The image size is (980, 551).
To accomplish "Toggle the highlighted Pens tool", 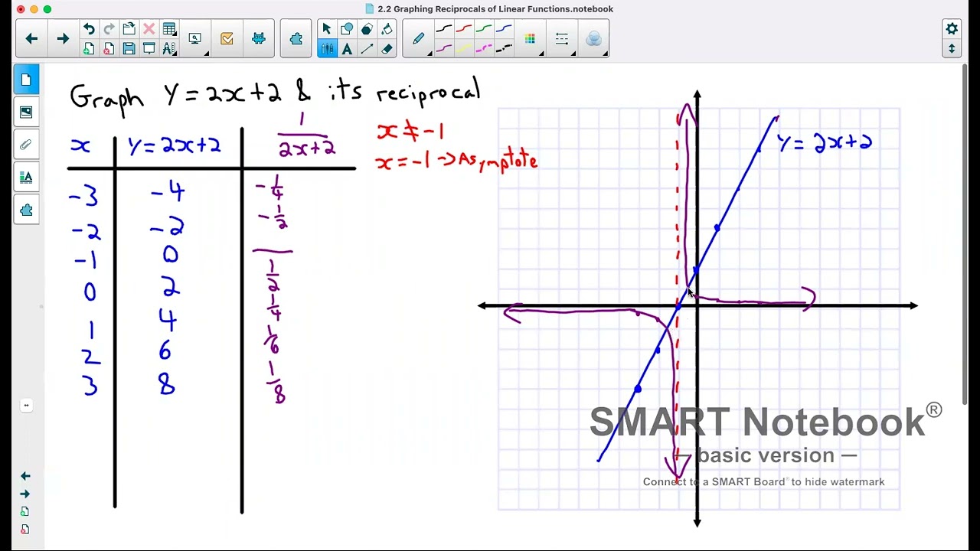I will (x=327, y=48).
